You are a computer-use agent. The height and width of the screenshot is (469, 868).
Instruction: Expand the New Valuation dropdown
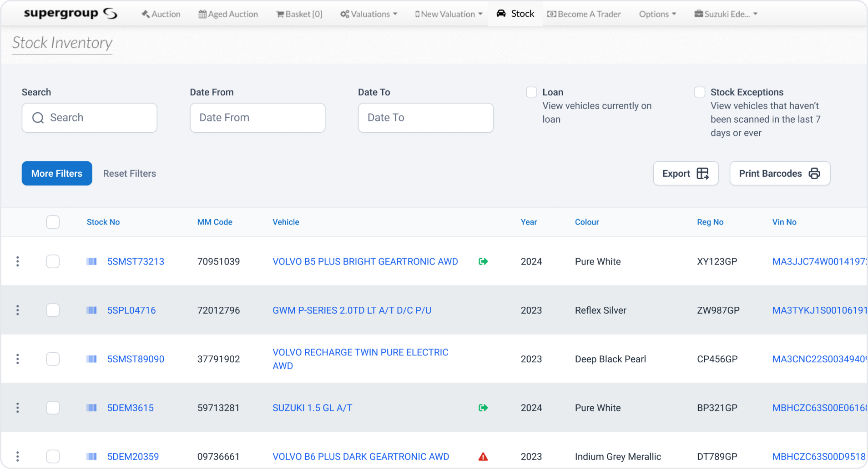(x=449, y=14)
